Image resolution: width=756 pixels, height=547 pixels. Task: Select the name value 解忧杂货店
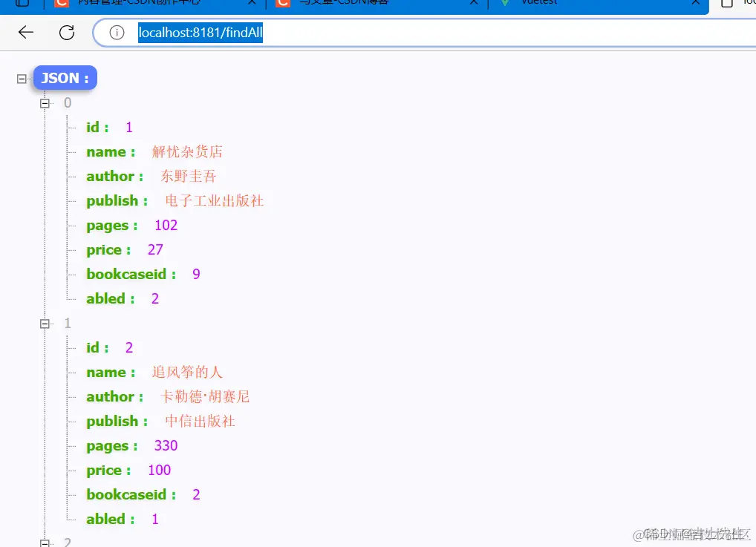click(187, 152)
